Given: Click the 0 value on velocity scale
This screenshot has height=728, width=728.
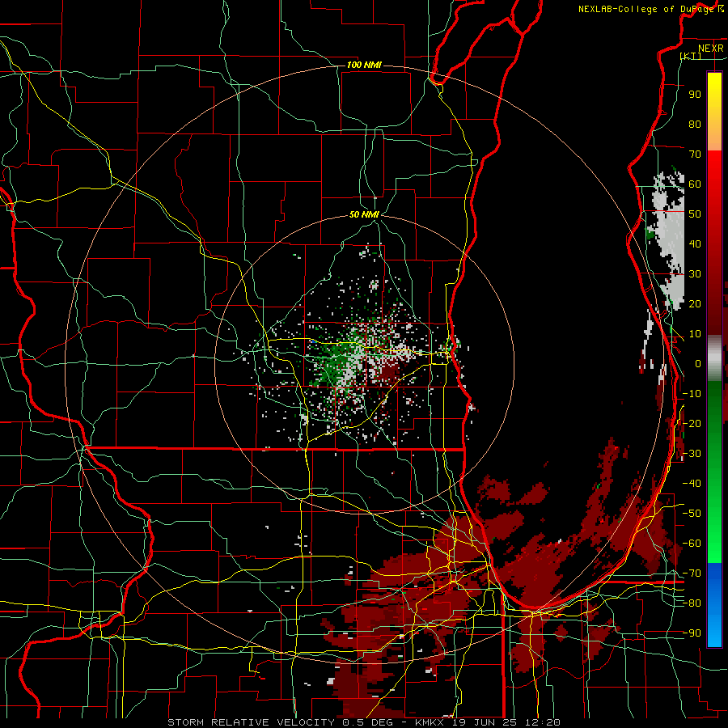Looking at the screenshot, I should [698, 363].
